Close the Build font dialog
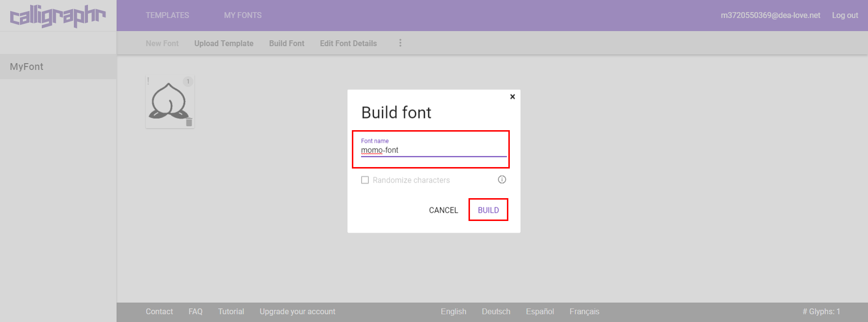 click(512, 97)
